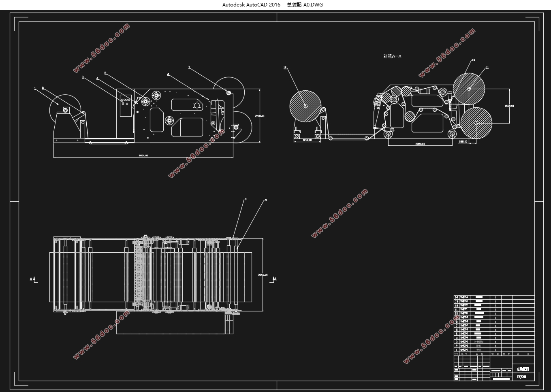Click the upper hatched rewind roll
This screenshot has width=551, height=392.
click(x=468, y=88)
